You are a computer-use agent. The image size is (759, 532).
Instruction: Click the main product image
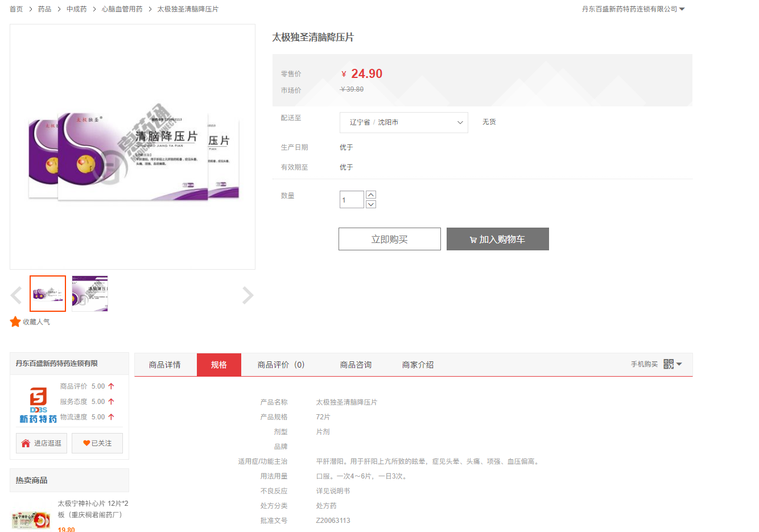click(133, 147)
